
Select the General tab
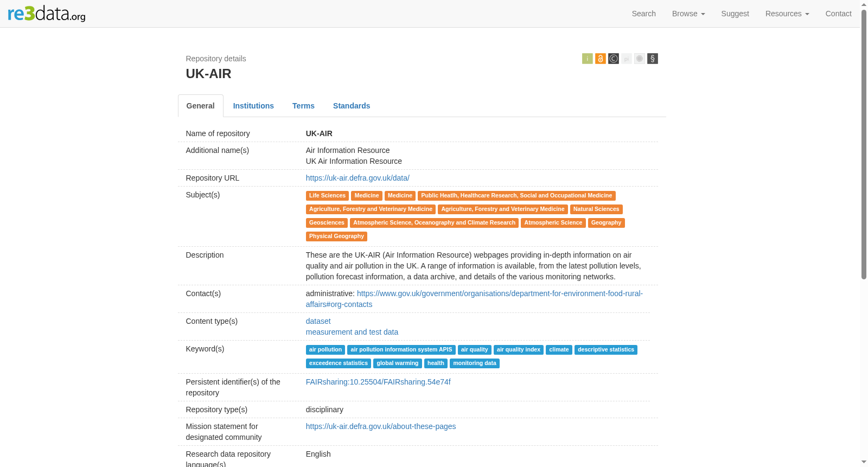point(201,106)
